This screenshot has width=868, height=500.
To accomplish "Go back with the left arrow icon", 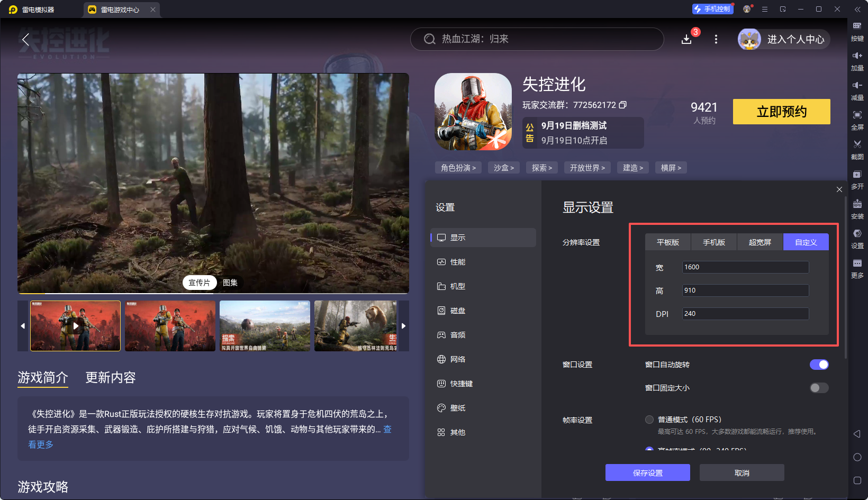I will pos(25,39).
